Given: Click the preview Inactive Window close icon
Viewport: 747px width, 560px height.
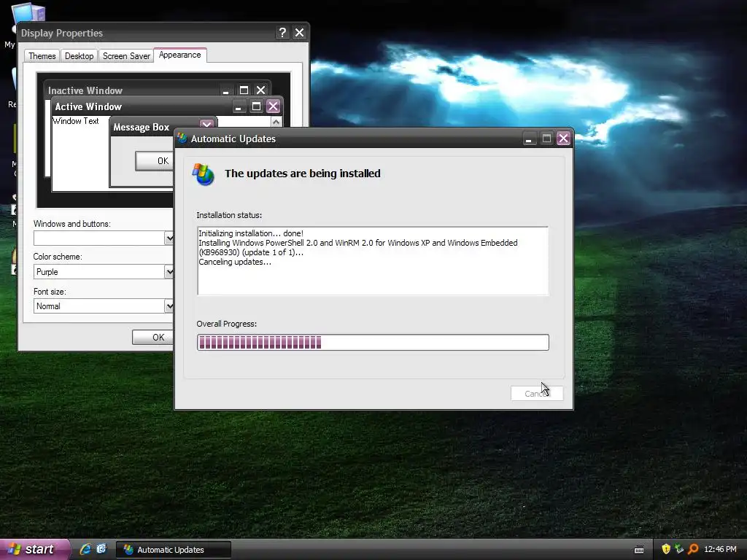Looking at the screenshot, I should 260,90.
